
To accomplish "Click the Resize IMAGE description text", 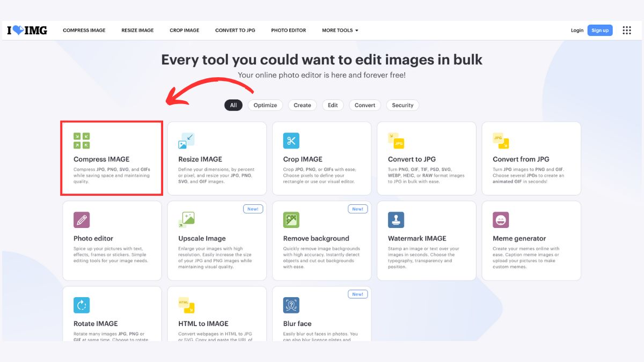I will pos(216,175).
